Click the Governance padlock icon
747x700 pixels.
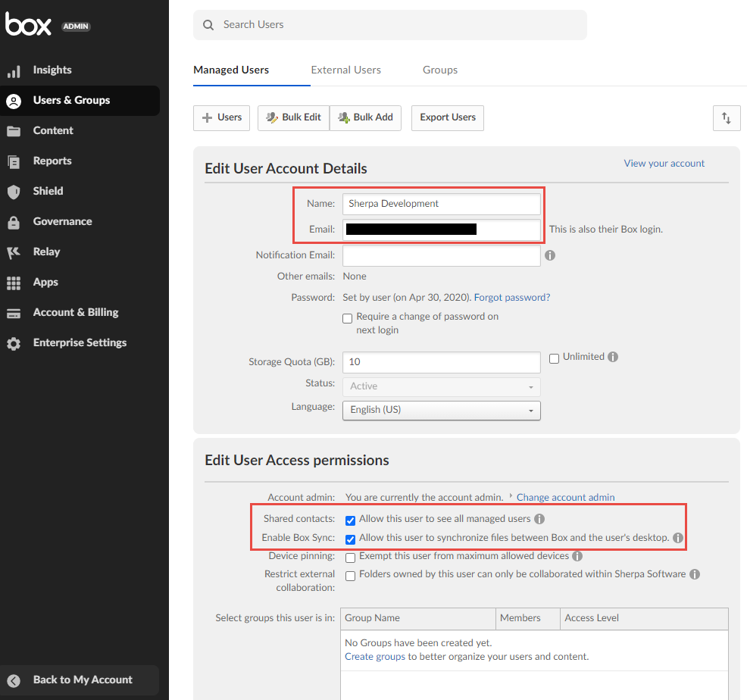tap(14, 222)
